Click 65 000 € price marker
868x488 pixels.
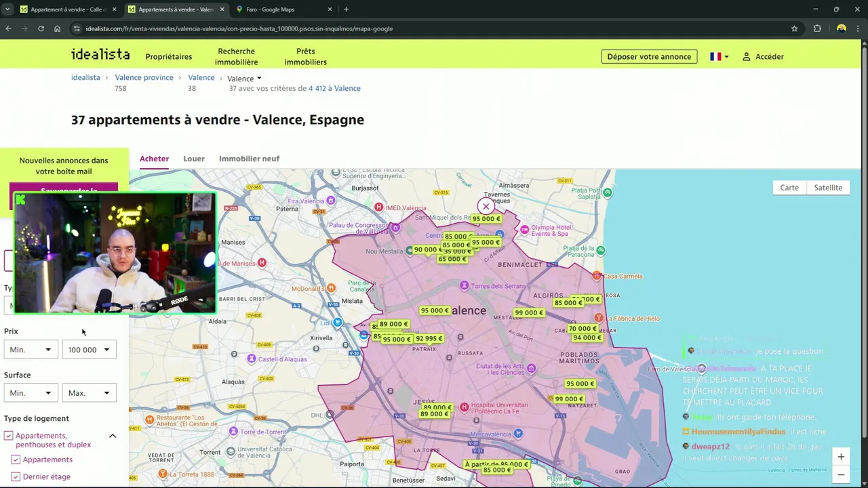[x=452, y=259]
